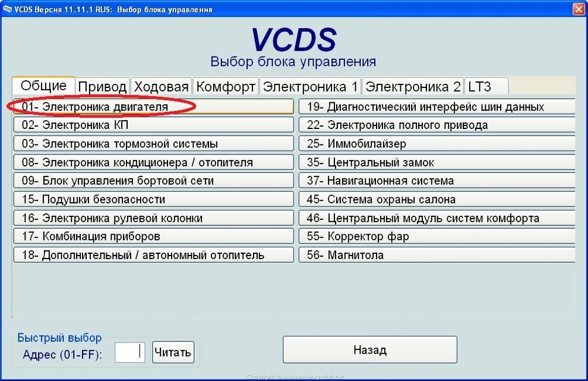Select the Ходовая tab
Screen dimensions: 588x381
point(161,87)
